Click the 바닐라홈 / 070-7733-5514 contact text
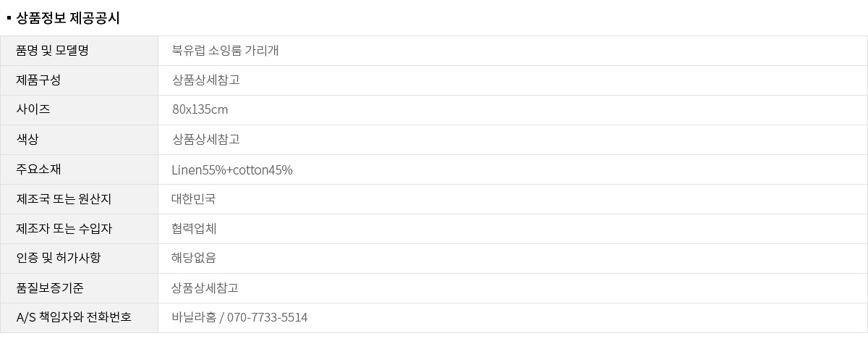Screen dimensions: 868x344 [x=239, y=317]
